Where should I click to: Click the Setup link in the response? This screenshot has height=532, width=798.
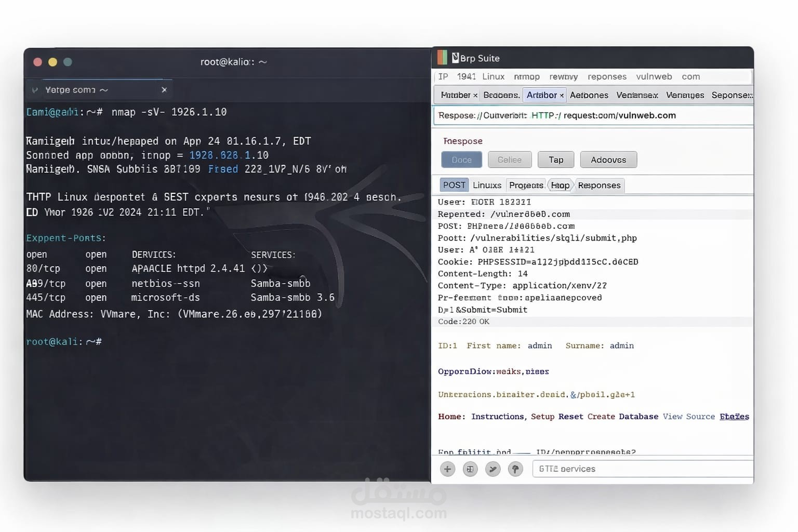542,416
